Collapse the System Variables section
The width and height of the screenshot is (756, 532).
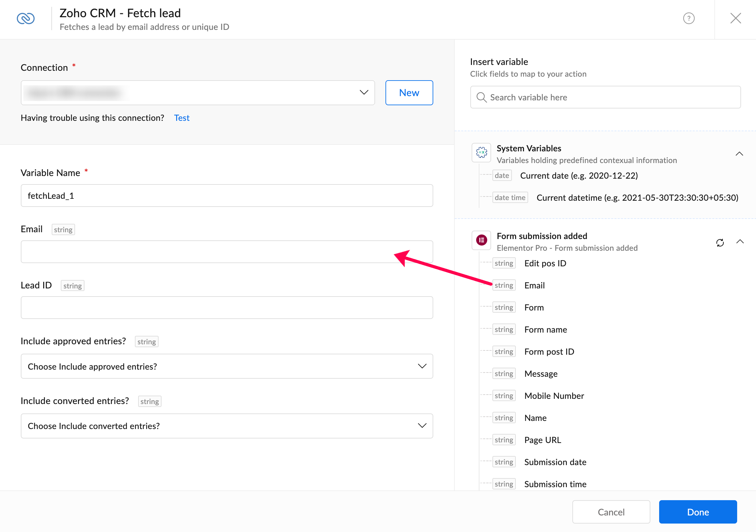pos(739,154)
